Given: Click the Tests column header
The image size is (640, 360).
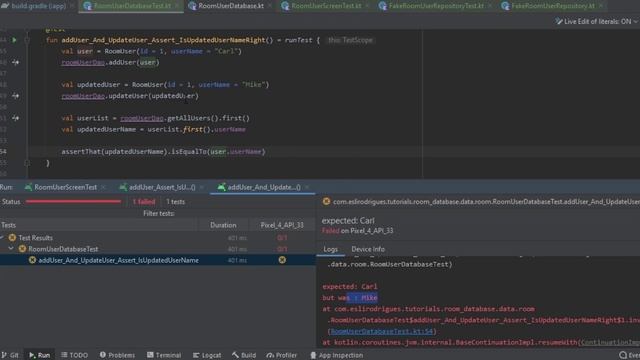Looking at the screenshot, I should point(98,225).
